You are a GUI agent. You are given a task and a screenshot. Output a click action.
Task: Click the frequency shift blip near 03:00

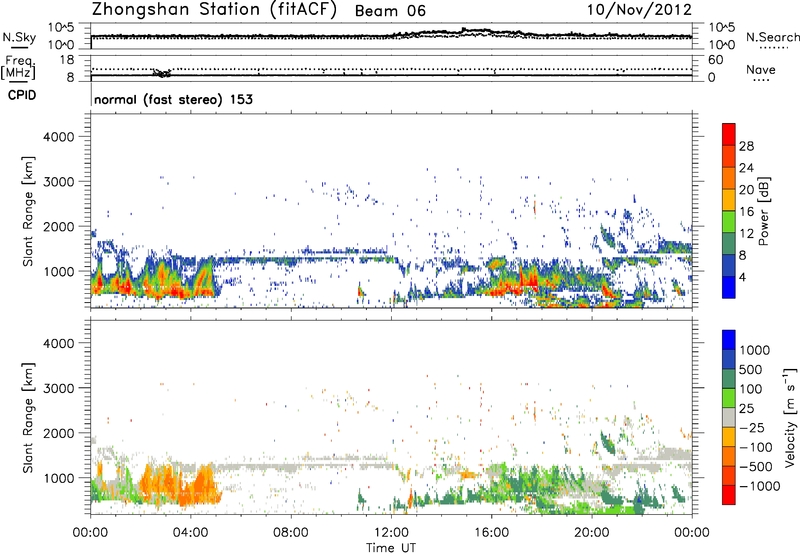(x=162, y=73)
